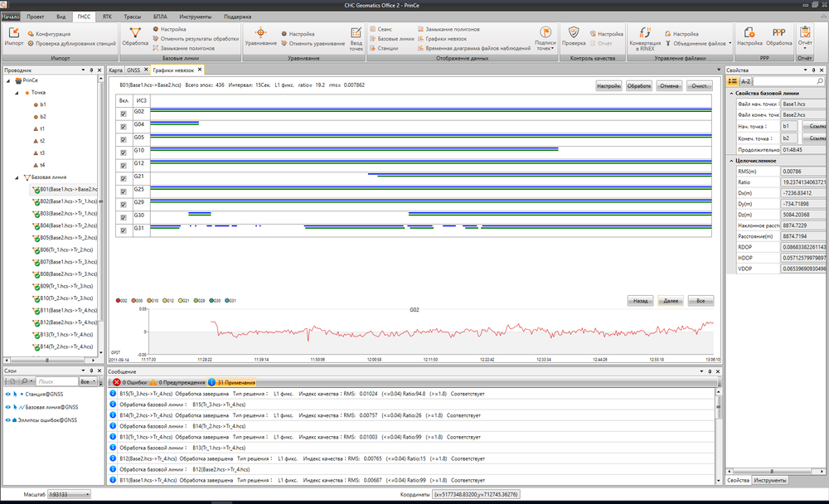Viewport: 829px width, 504px height.
Task: Click the Поиск field in Слои panel
Action: point(56,381)
